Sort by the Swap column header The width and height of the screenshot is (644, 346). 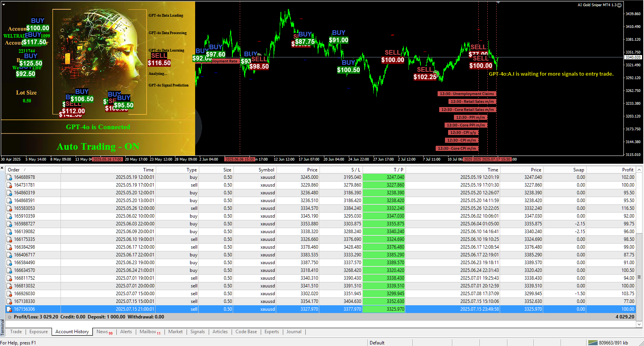point(564,170)
